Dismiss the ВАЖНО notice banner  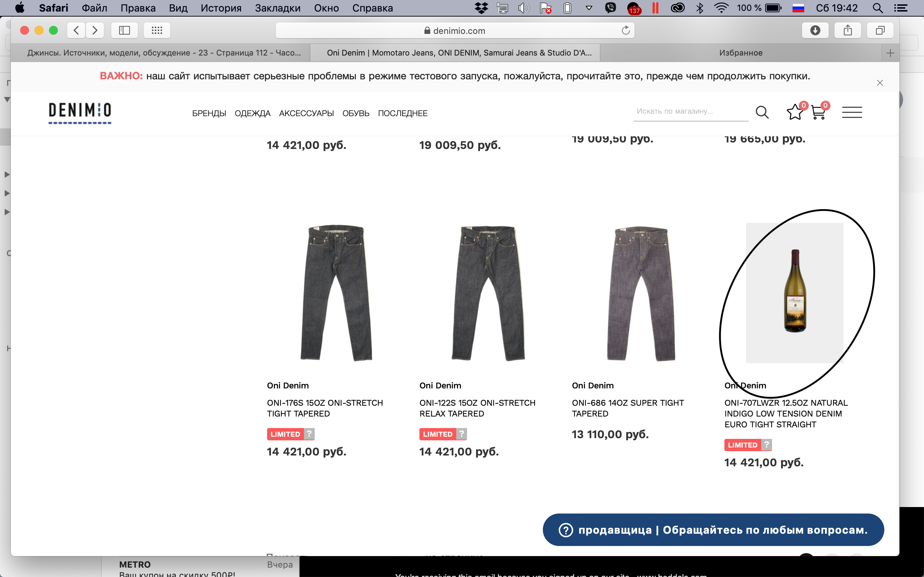(880, 83)
